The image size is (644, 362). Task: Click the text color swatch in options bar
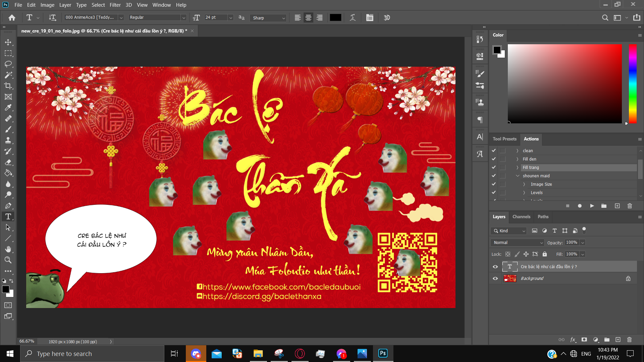[335, 18]
